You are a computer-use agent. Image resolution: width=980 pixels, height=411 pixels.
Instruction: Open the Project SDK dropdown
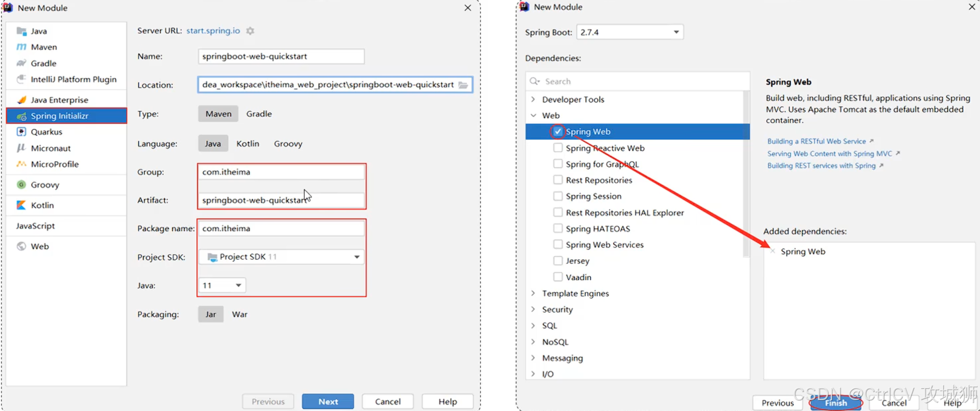point(281,257)
